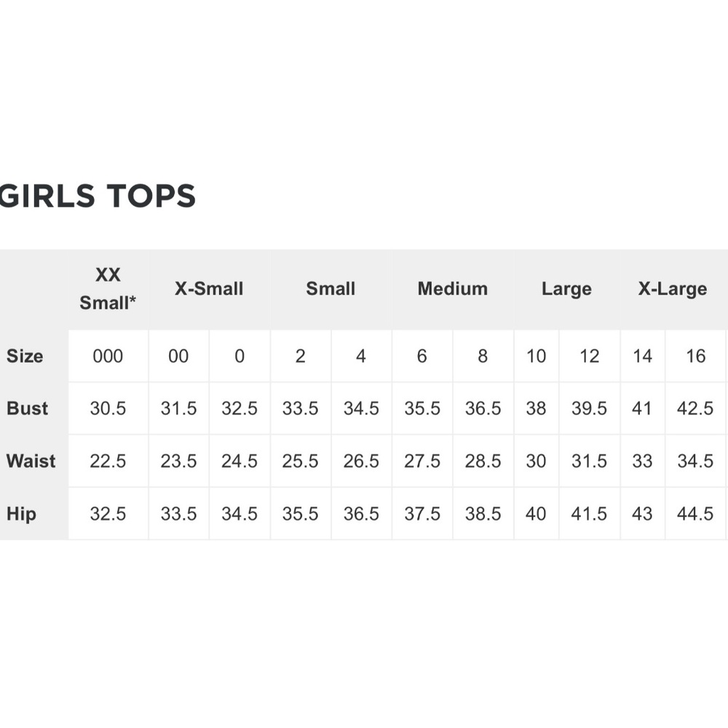
Task: Click the Waist row label
Action: tap(31, 461)
